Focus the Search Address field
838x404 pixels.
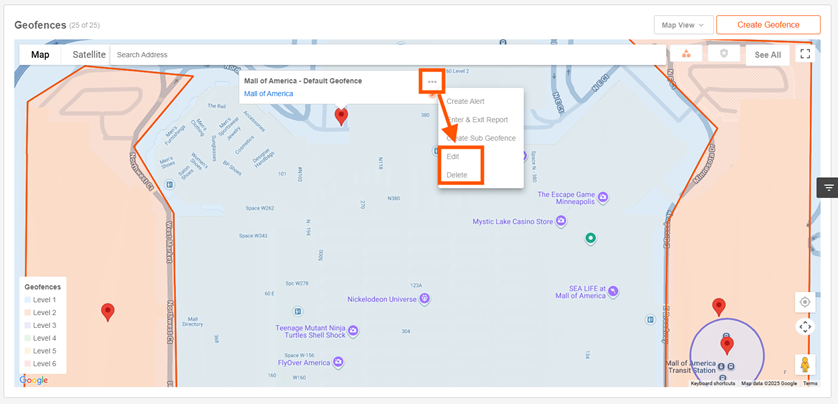click(389, 55)
